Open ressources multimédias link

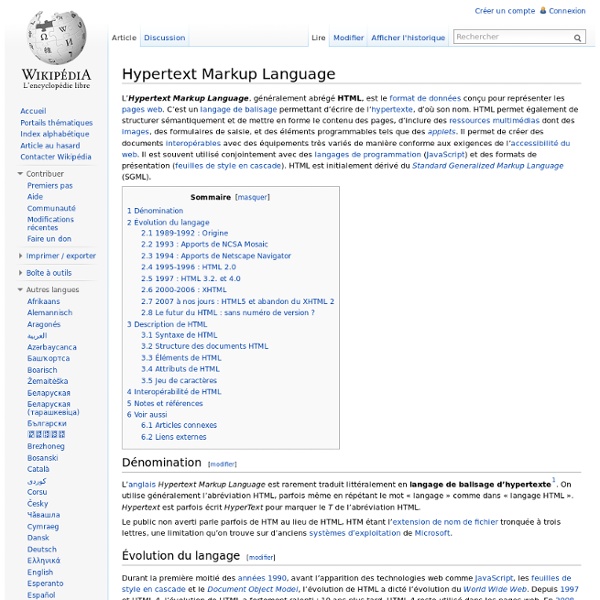click(494, 121)
